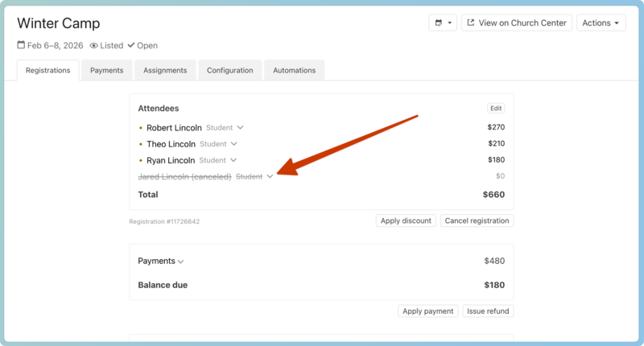Image resolution: width=644 pixels, height=346 pixels.
Task: Expand Robert Lincoln's Student chevron
Action: (x=240, y=128)
